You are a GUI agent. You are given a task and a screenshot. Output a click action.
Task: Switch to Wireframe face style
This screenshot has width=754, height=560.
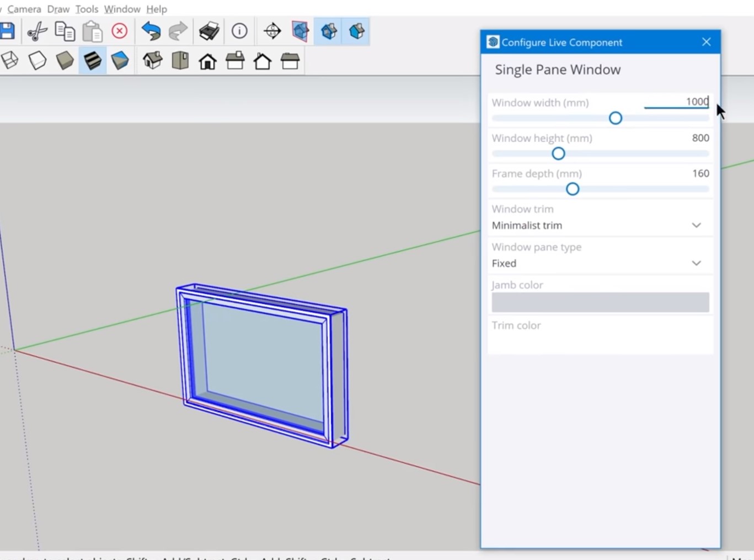coord(9,60)
